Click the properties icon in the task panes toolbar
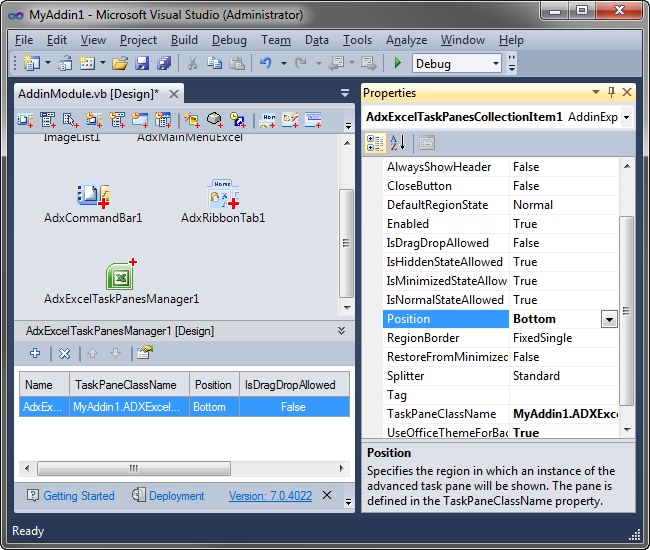650x550 pixels. [145, 353]
